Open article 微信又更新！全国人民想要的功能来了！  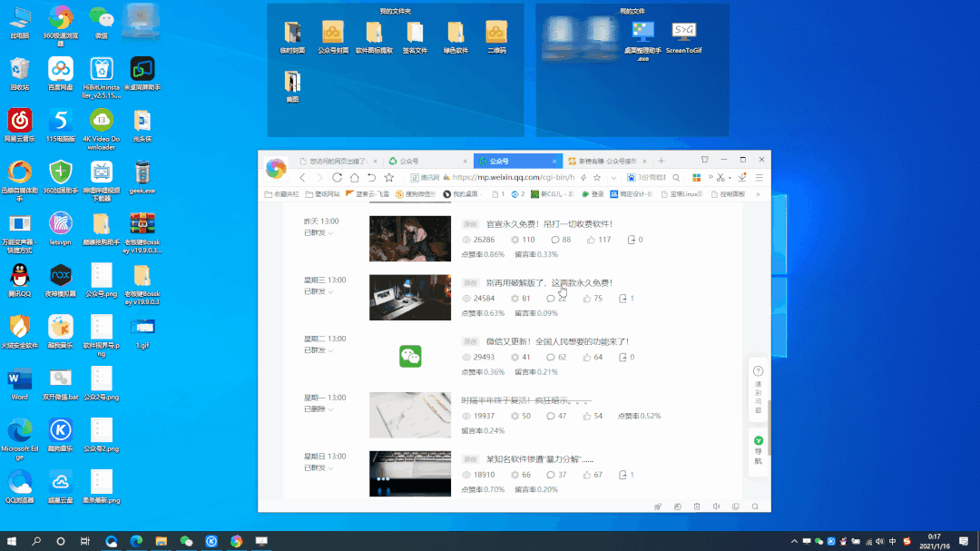[557, 341]
